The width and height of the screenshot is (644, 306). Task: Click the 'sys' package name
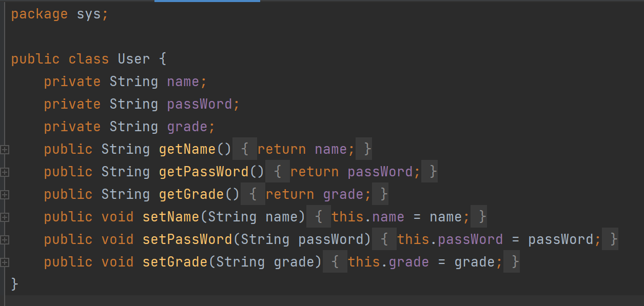tap(89, 14)
